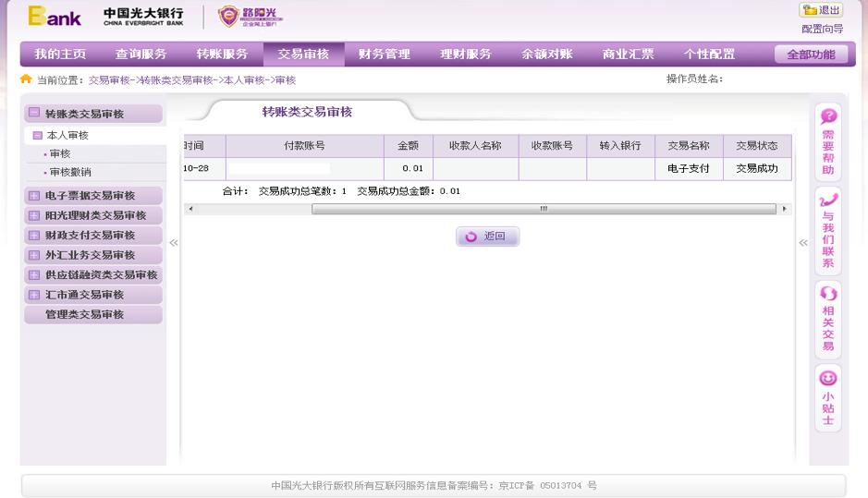Click the 返回 back button
The image size is (868, 498).
(x=487, y=237)
